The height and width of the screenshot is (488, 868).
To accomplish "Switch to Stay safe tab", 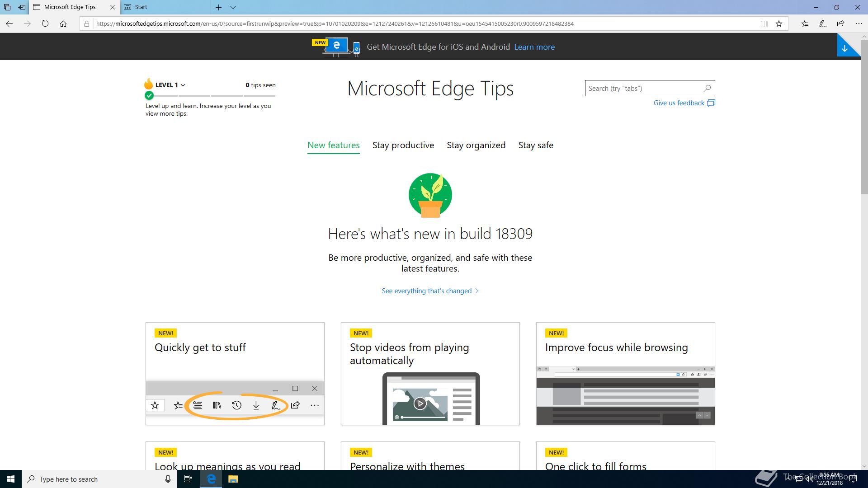I will tap(536, 145).
